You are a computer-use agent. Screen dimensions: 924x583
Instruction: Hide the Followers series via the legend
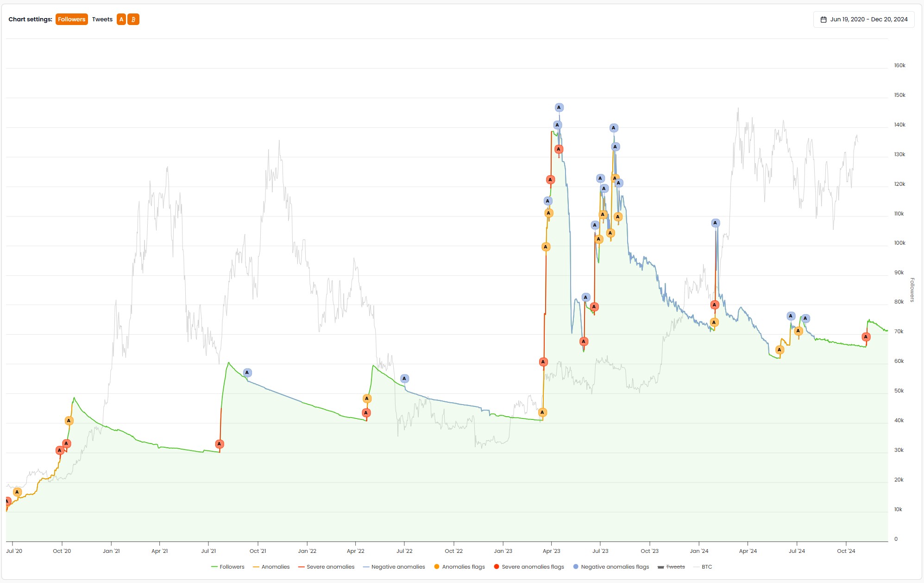click(x=231, y=567)
